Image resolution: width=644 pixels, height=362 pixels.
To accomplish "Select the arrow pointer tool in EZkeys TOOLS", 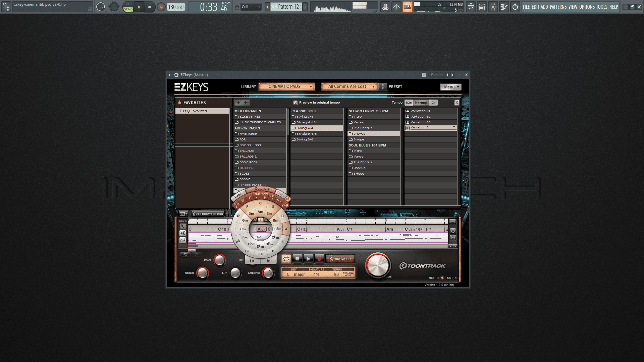I will coord(182,226).
